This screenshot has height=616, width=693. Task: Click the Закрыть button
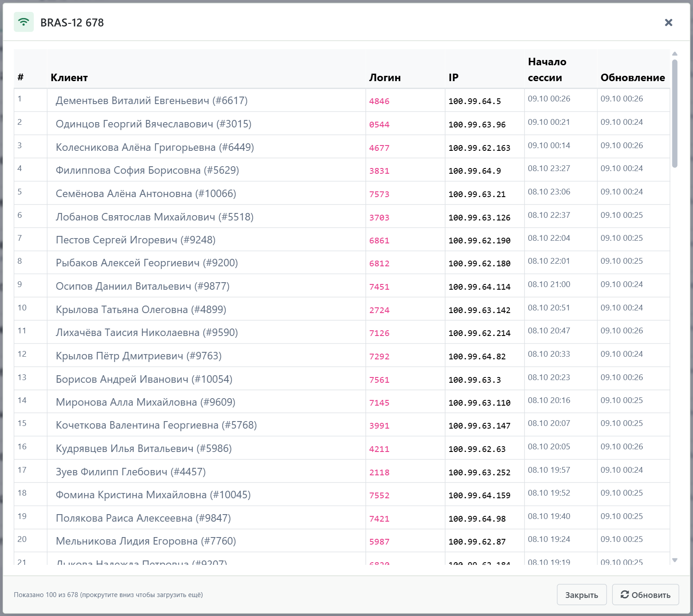(x=581, y=595)
